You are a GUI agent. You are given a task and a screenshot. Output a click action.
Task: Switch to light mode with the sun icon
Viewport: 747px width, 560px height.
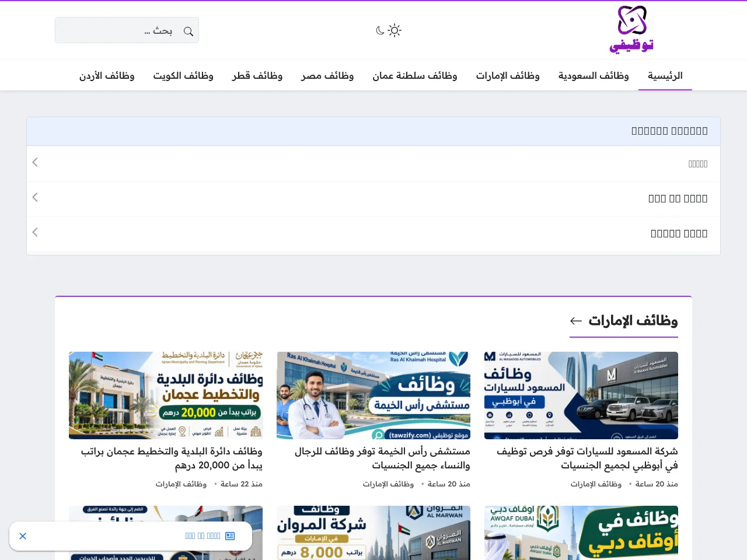395,30
